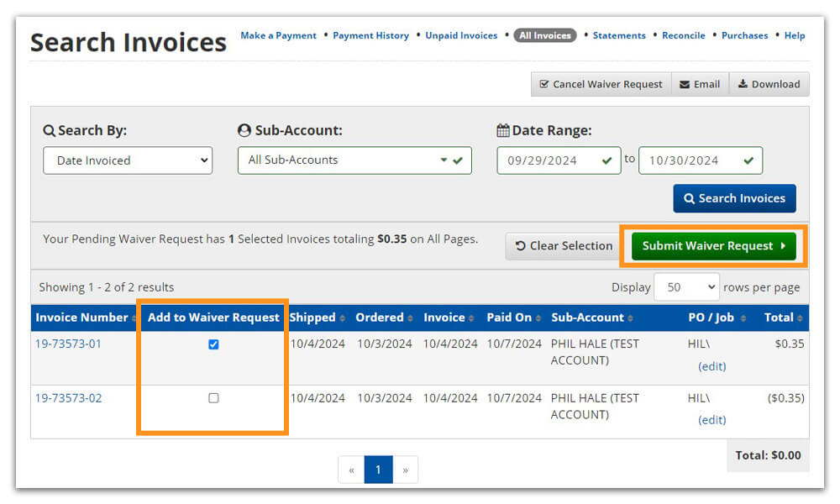Screen dimensions: 840x504
Task: Click the start date field 09/29/2024
Action: tap(551, 160)
